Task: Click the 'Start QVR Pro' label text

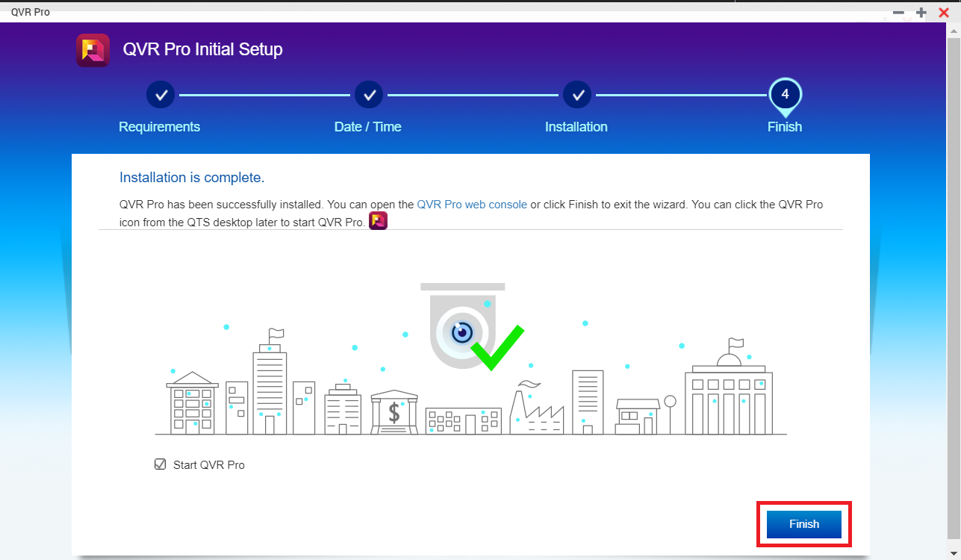Action: click(x=209, y=464)
